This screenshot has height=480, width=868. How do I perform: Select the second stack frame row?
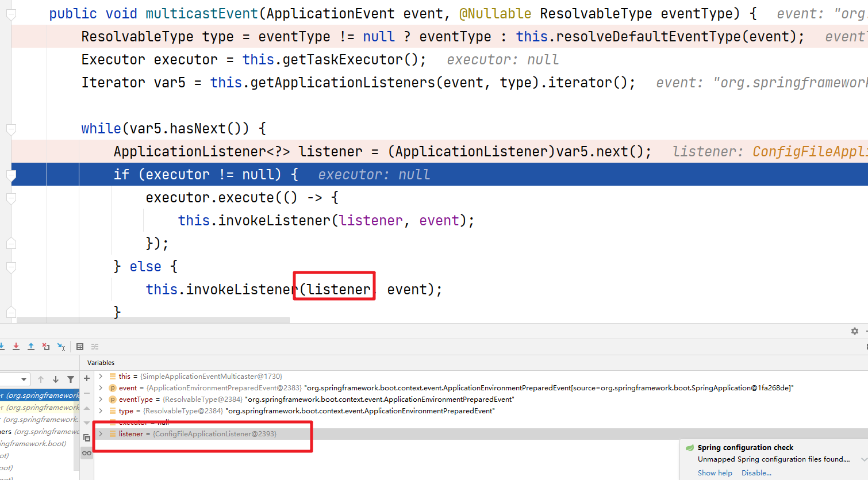(40, 408)
